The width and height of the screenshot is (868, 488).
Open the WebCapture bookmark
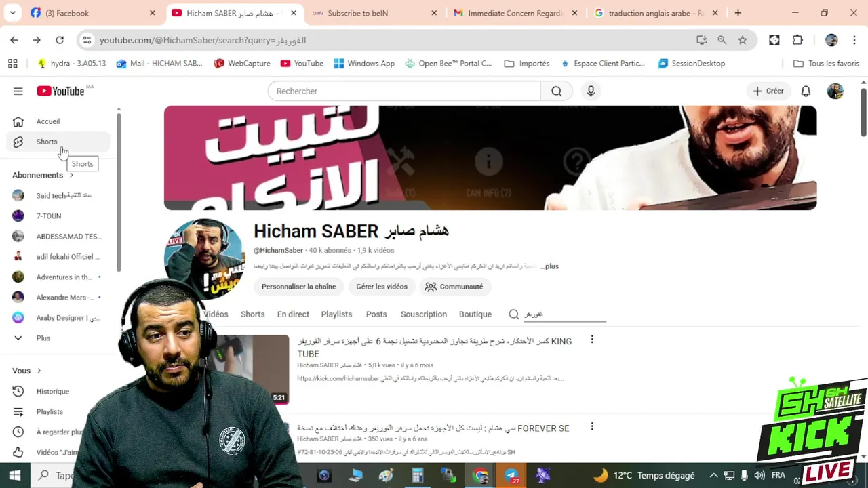[x=241, y=63]
